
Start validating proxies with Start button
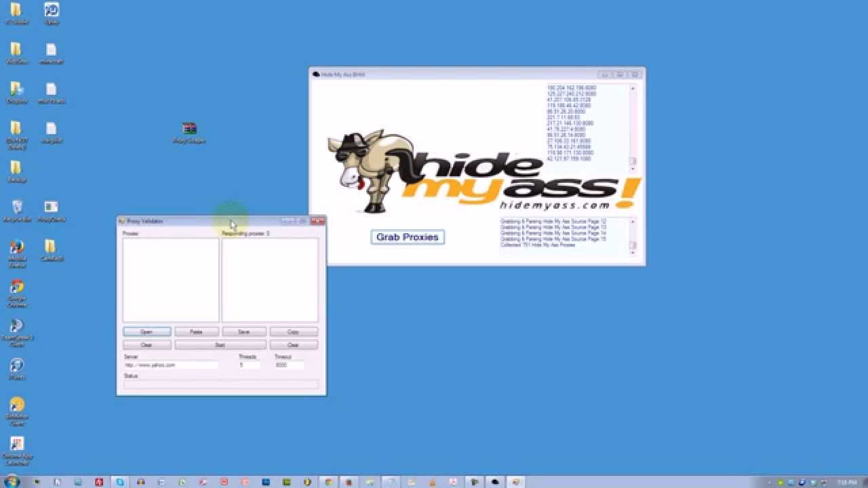pyautogui.click(x=220, y=345)
